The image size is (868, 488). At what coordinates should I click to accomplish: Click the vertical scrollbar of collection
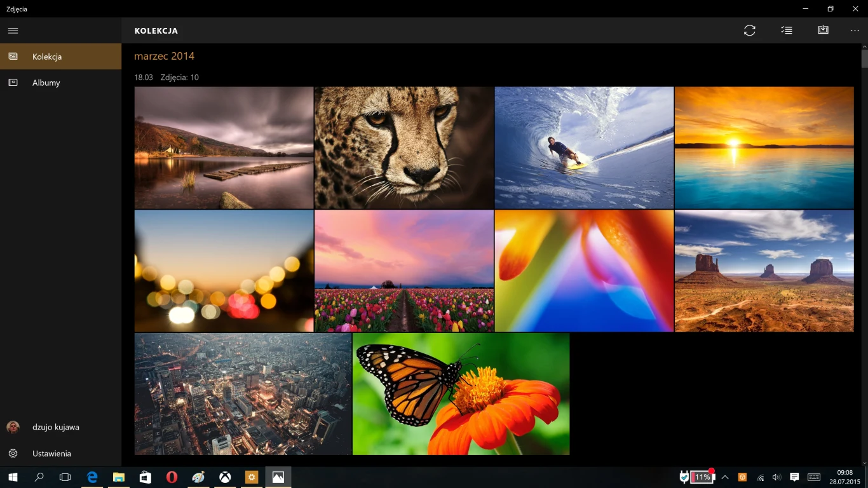(864, 254)
